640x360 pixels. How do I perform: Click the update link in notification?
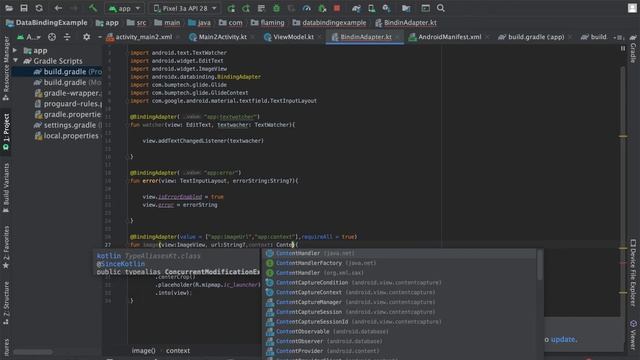click(x=564, y=340)
